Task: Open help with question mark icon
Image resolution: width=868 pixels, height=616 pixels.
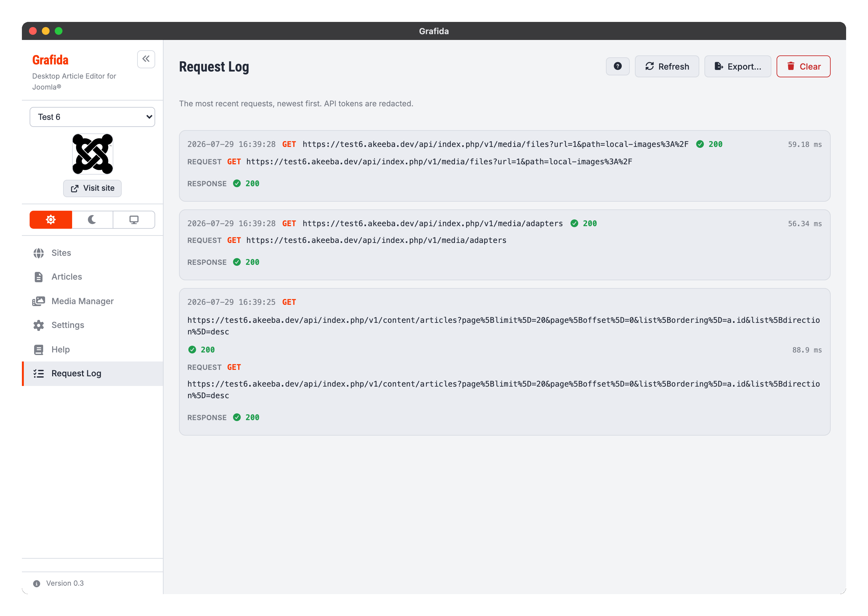Action: click(618, 66)
